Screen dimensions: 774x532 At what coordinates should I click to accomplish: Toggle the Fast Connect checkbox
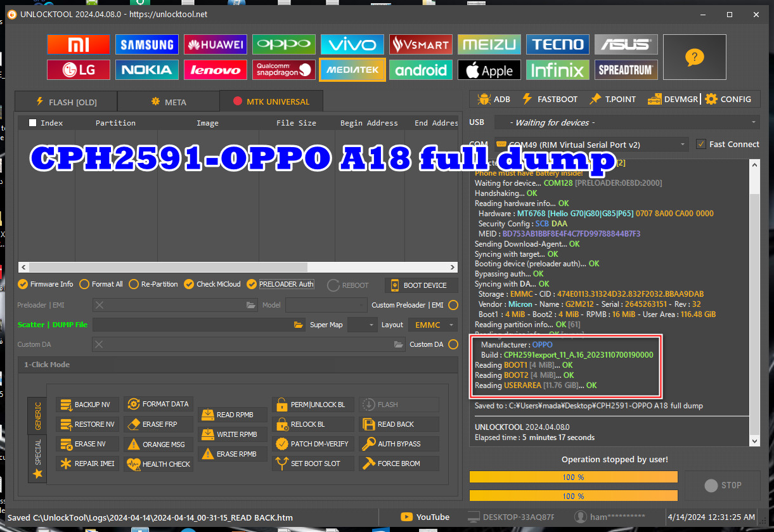[727, 144]
